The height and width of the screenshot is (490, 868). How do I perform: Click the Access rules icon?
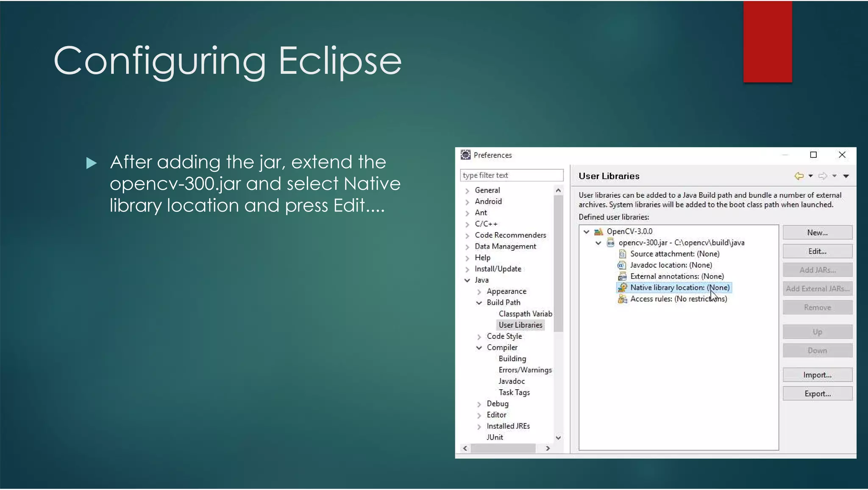point(622,299)
